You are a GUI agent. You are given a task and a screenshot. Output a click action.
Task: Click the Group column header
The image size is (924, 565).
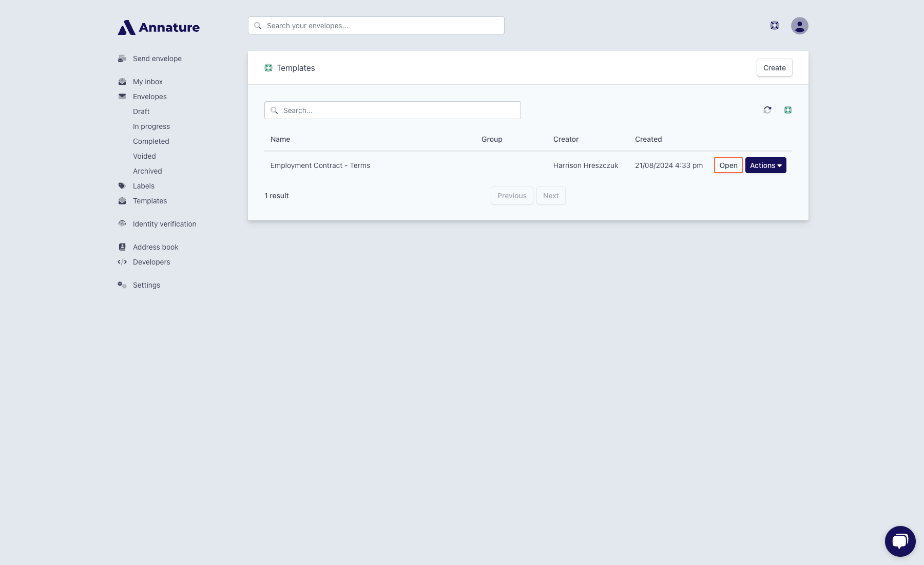(x=492, y=139)
